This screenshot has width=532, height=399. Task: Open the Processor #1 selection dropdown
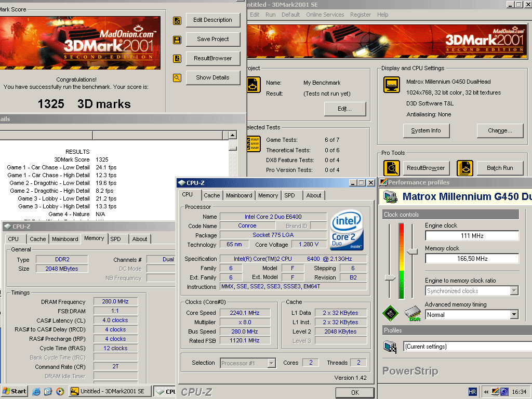pos(271,363)
